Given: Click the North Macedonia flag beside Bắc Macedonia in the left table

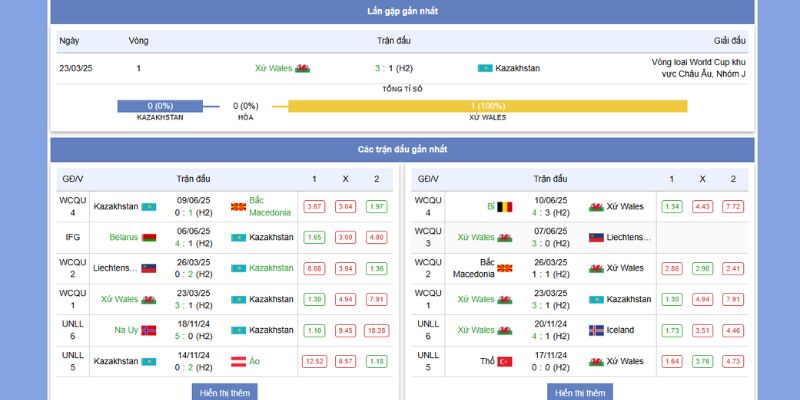Looking at the screenshot, I should 237,207.
